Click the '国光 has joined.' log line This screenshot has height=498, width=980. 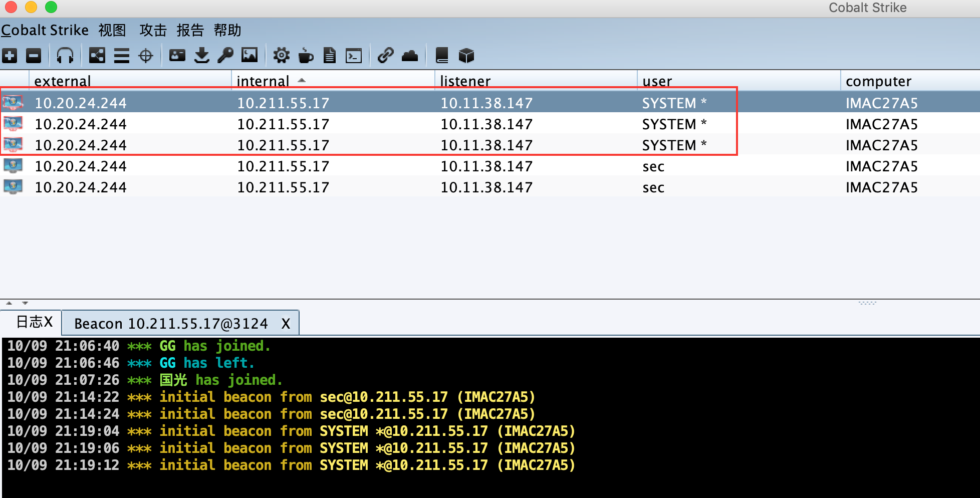pyautogui.click(x=145, y=380)
